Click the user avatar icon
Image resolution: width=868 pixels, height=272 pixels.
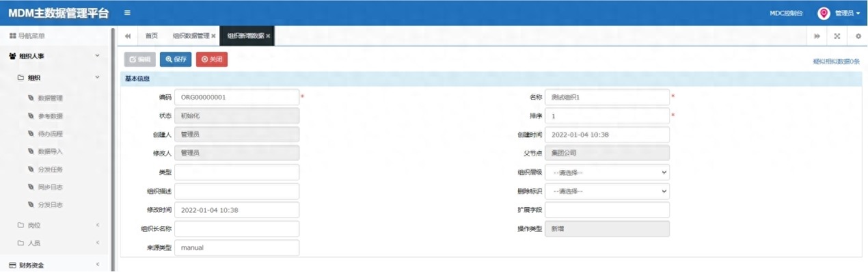[x=824, y=13]
